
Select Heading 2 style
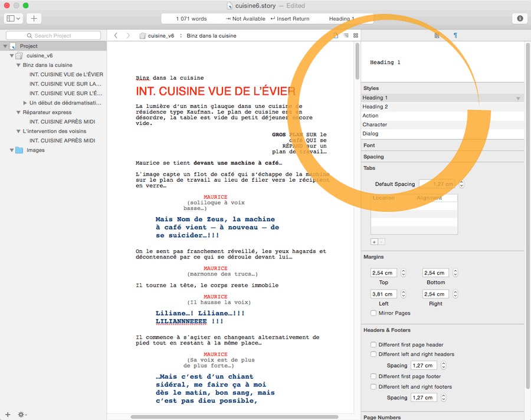tap(442, 107)
